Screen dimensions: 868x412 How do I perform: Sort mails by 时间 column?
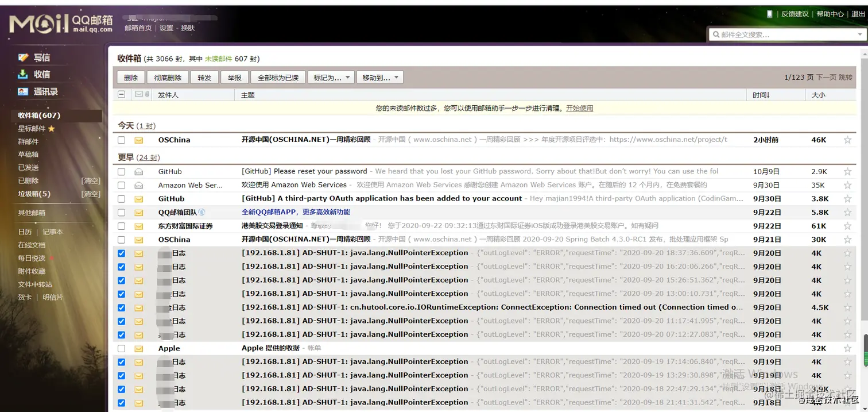tap(761, 95)
